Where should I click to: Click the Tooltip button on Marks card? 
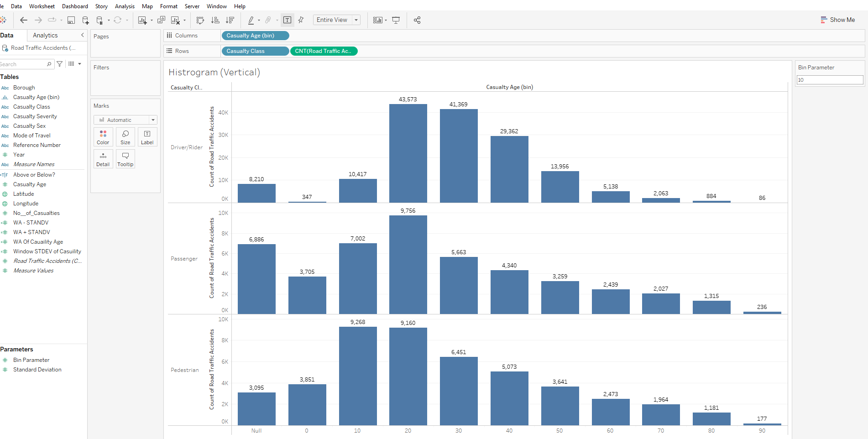click(125, 159)
